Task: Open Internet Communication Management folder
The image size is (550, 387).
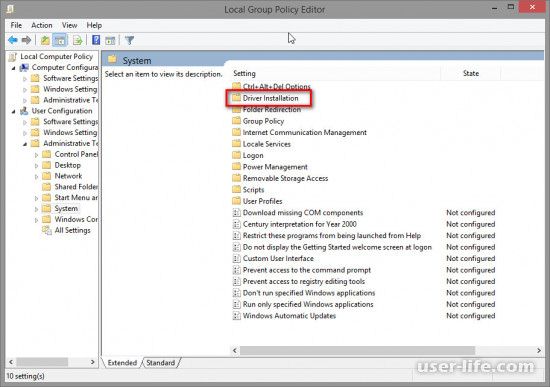Action: [x=304, y=132]
